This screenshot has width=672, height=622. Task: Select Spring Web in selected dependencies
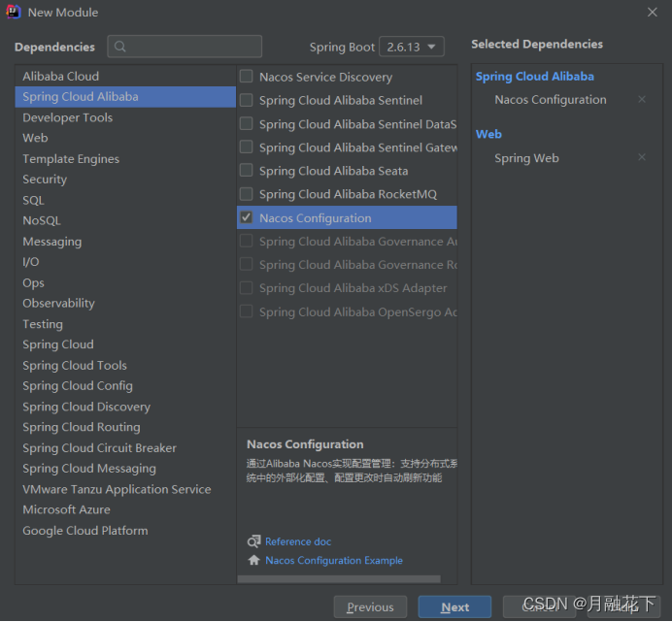point(526,158)
